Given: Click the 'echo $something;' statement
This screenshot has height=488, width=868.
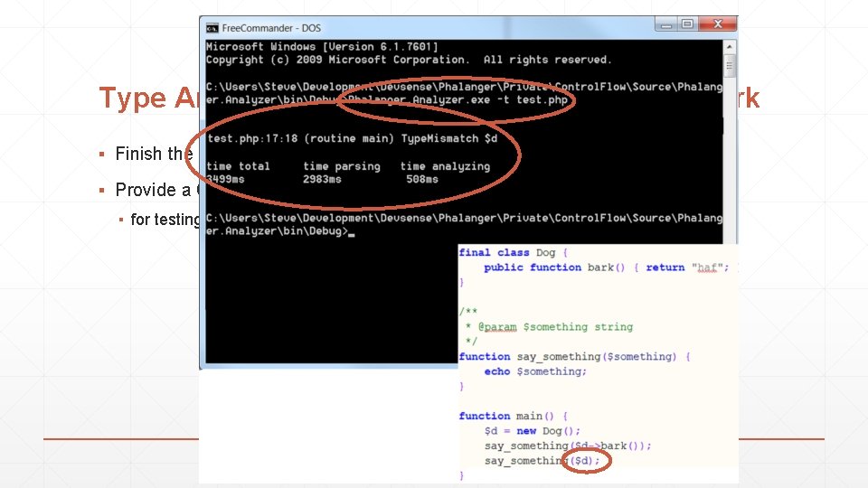Looking at the screenshot, I should pos(535,371).
